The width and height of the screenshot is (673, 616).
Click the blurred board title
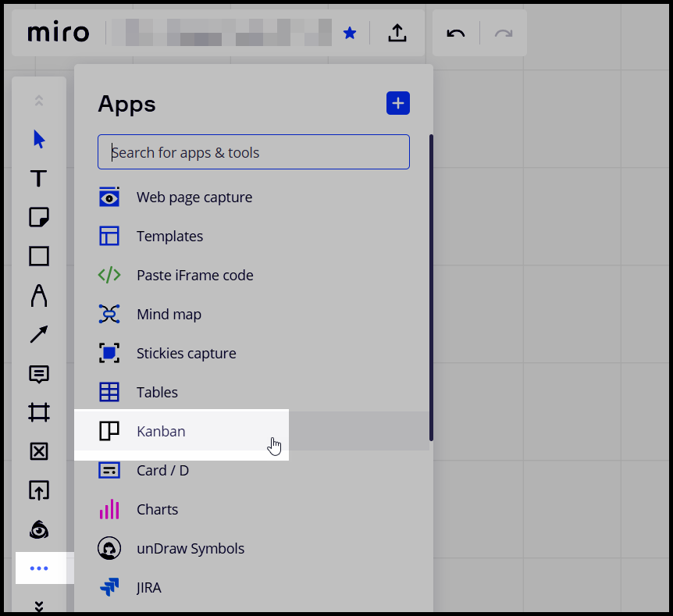coord(222,33)
